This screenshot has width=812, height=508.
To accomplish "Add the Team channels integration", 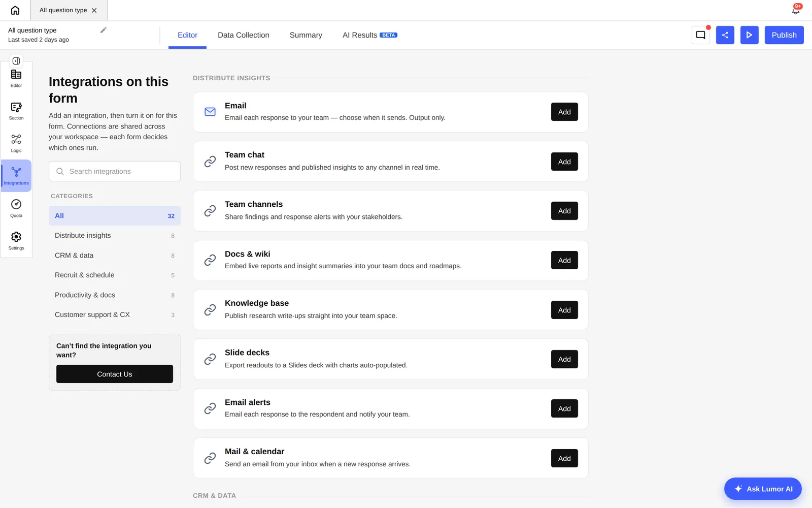I will [x=564, y=211].
